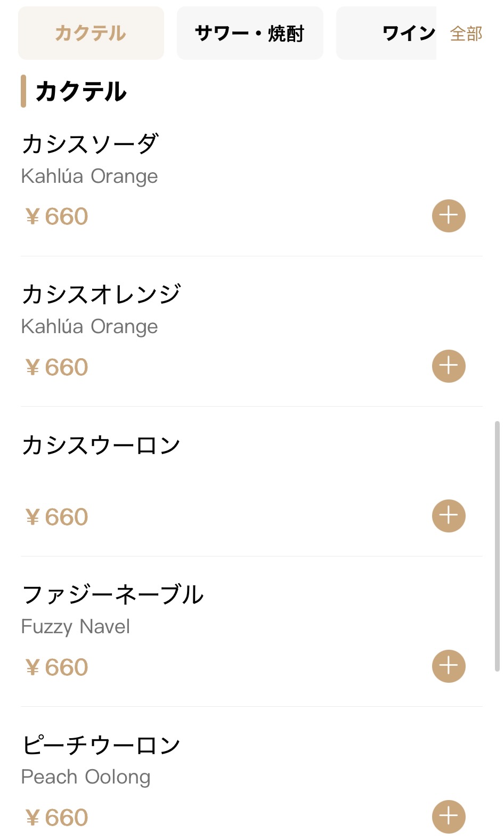Tap the ¥660 price of カシスウーロン
The image size is (504, 840).
pyautogui.click(x=56, y=517)
